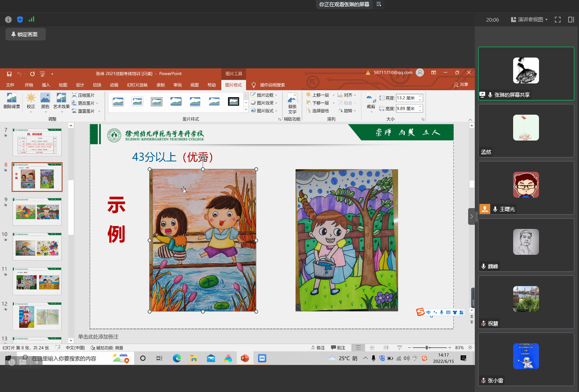Expand 下移一层 (Send Backward) dropdown arrow
This screenshot has height=392, width=579.
pyautogui.click(x=333, y=103)
